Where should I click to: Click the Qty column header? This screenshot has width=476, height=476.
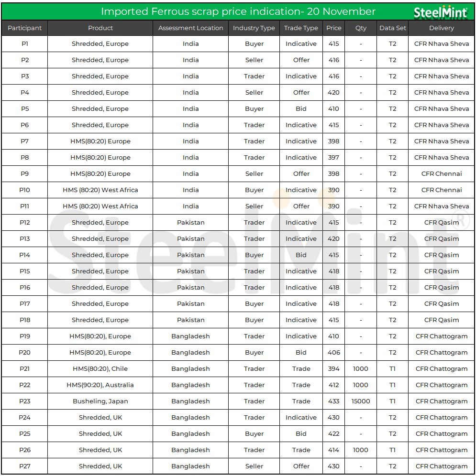(x=361, y=28)
